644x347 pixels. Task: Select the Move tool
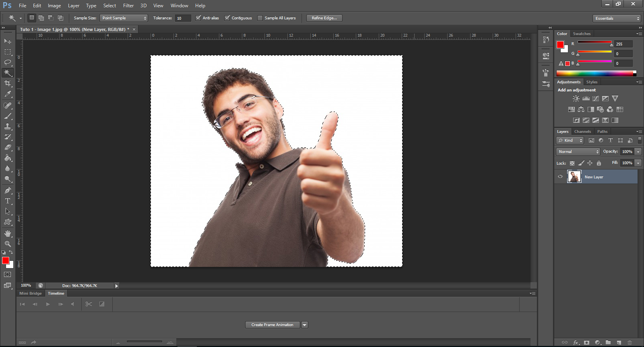pyautogui.click(x=8, y=41)
